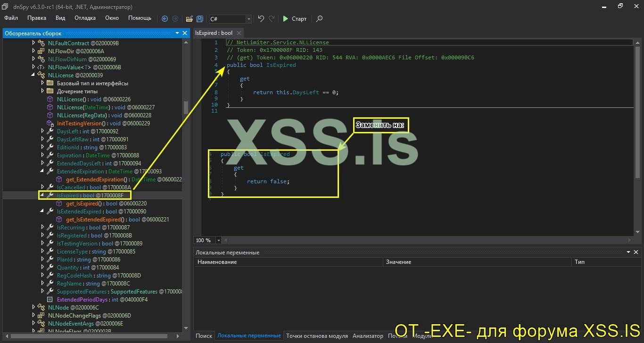Select the IsTestingVersion : bool tree item

(99, 243)
